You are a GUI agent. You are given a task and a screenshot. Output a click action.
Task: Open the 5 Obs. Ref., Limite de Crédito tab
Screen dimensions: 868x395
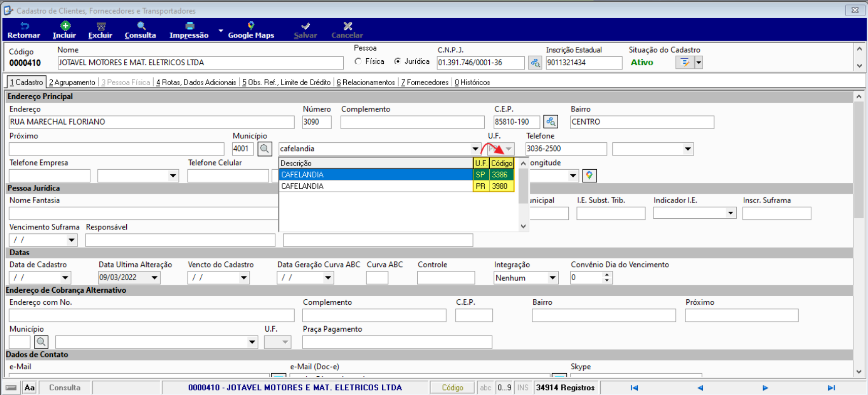(x=286, y=82)
